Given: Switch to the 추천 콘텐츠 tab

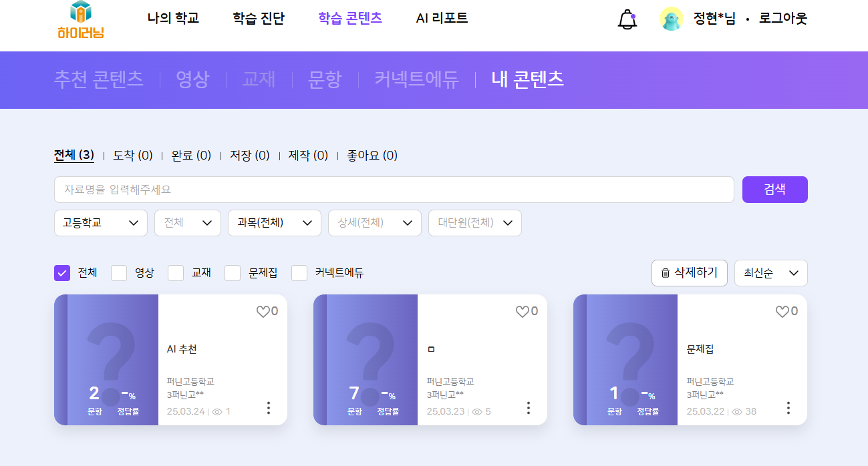Looking at the screenshot, I should [98, 79].
